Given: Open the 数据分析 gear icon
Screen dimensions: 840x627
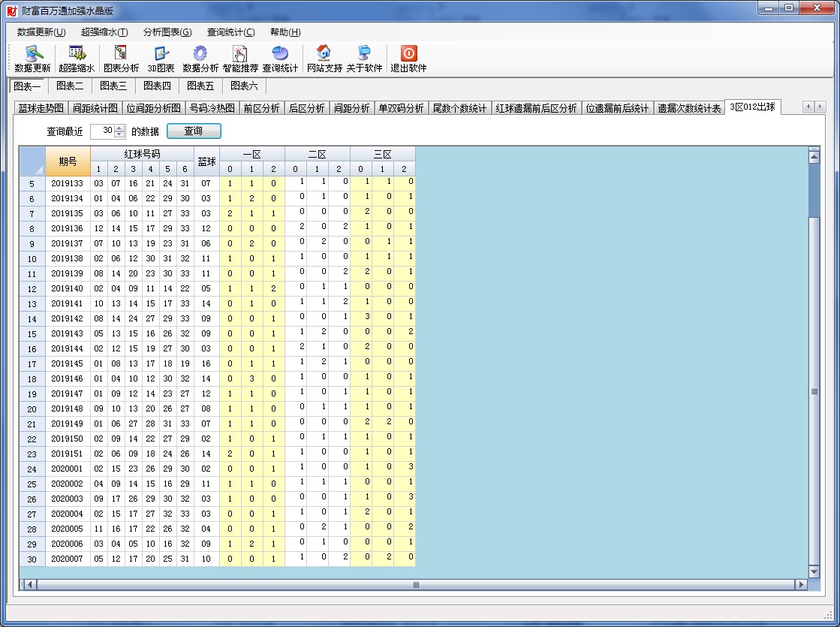Looking at the screenshot, I should click(200, 54).
